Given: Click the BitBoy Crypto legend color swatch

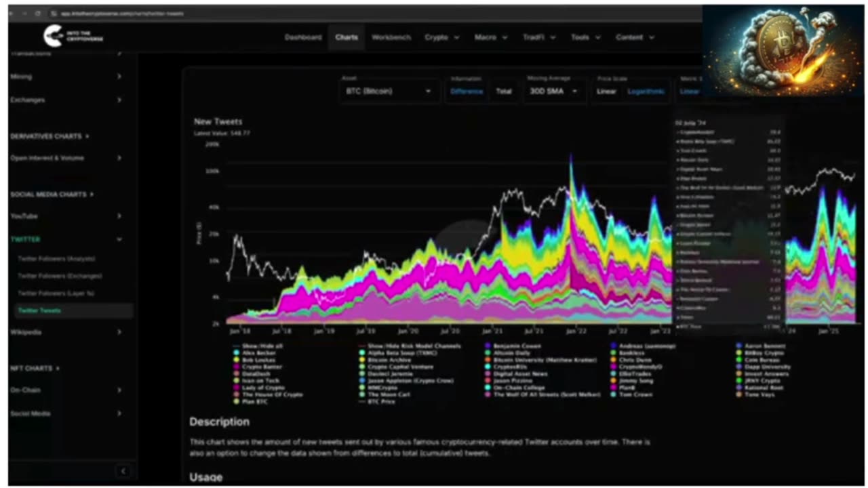Looking at the screenshot, I should [738, 353].
